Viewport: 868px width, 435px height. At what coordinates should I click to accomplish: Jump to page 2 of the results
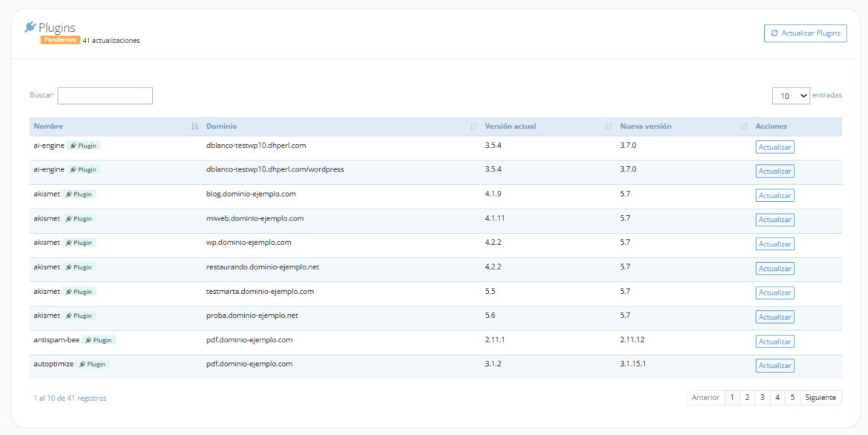[747, 398]
